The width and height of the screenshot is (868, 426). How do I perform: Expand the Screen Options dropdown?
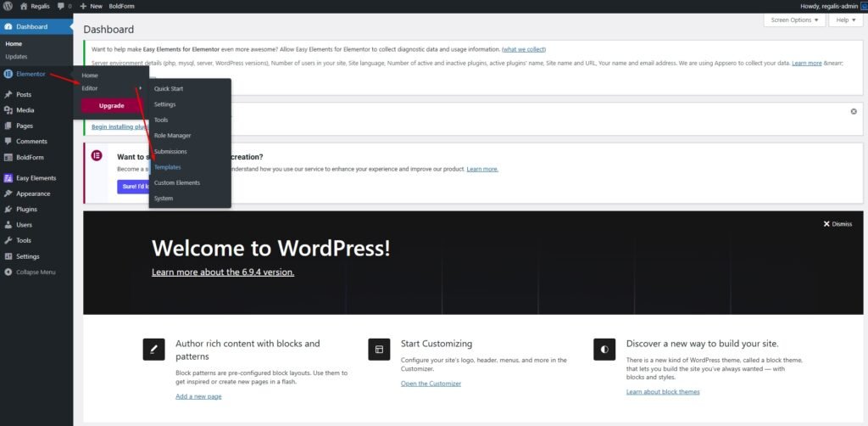793,20
